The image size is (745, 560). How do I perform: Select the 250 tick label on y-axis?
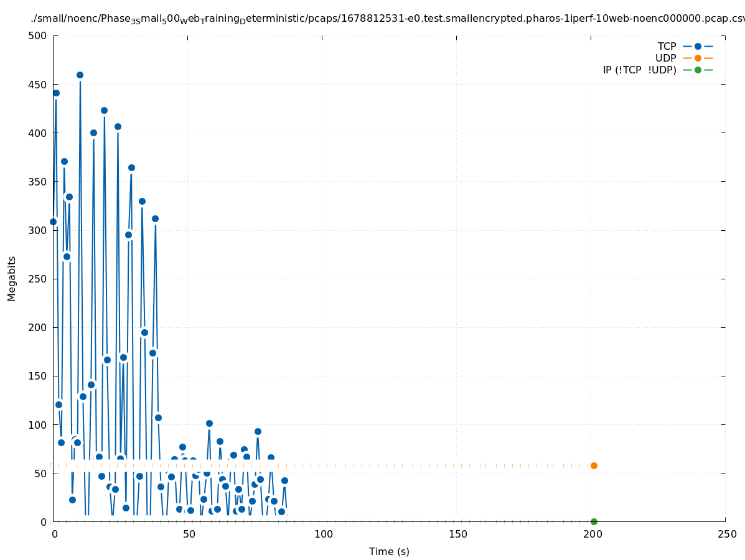tap(39, 279)
